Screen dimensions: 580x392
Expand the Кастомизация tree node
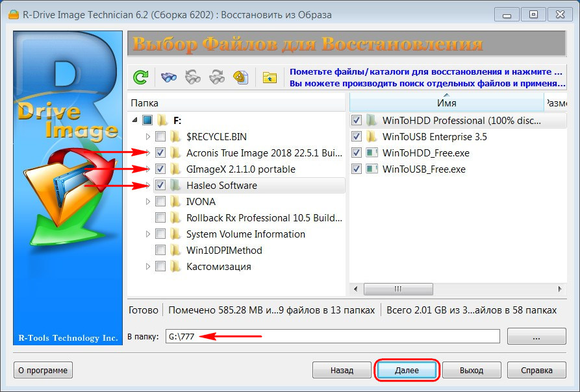(148, 266)
